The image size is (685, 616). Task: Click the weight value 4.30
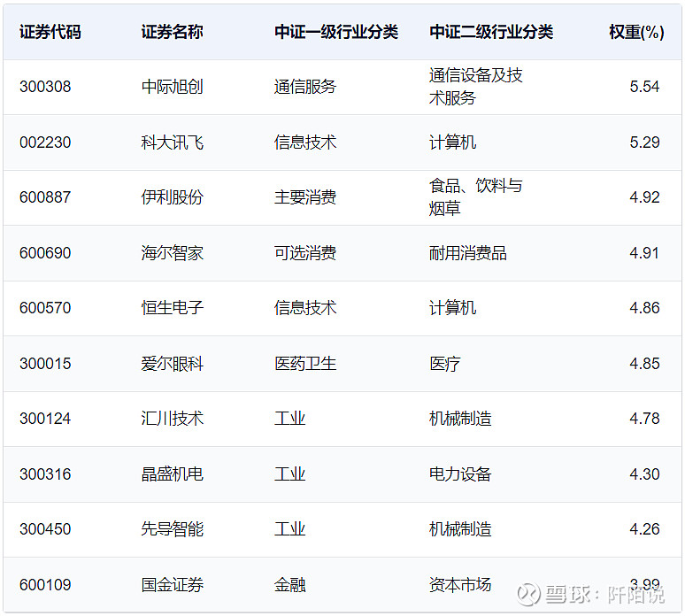tap(644, 474)
